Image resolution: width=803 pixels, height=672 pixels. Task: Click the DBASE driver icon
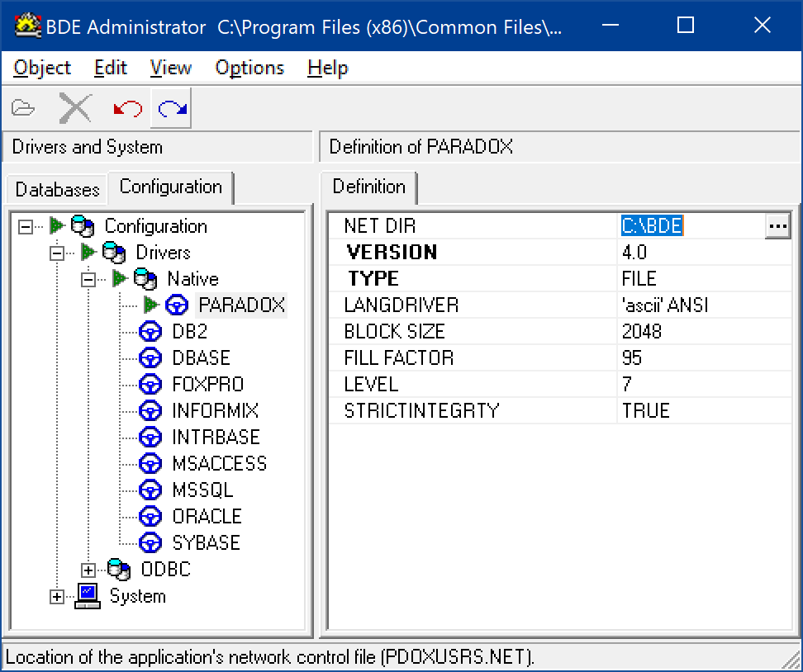click(150, 357)
